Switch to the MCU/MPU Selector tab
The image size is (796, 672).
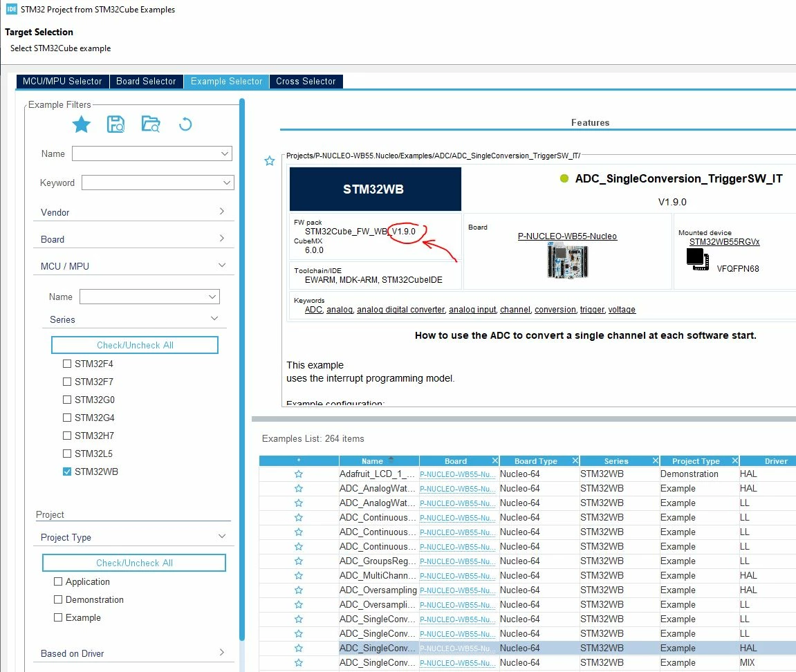[62, 81]
